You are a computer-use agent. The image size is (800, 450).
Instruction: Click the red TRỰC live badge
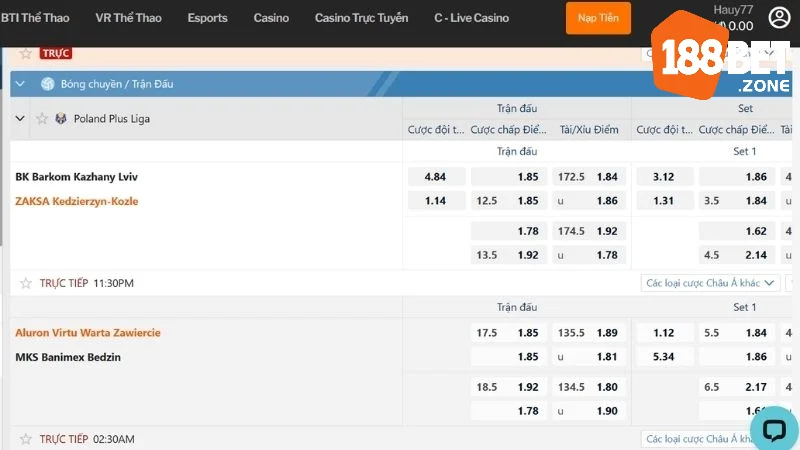click(x=56, y=53)
